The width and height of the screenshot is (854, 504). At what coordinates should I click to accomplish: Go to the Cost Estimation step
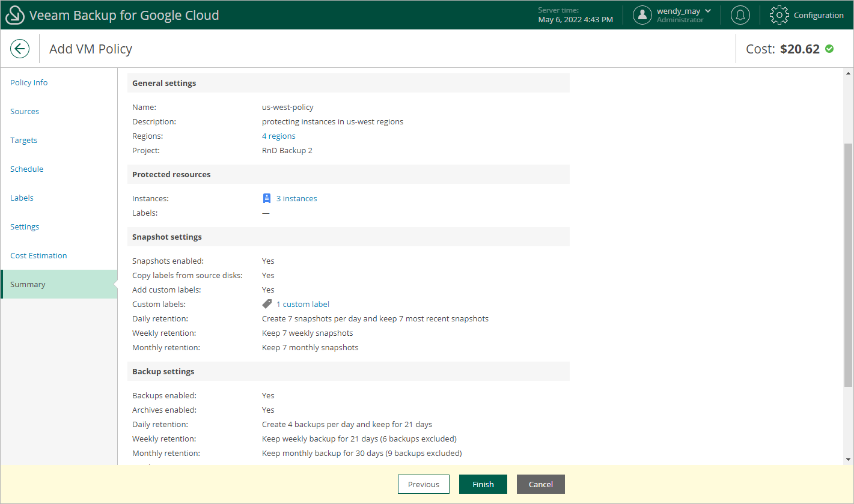(x=38, y=255)
